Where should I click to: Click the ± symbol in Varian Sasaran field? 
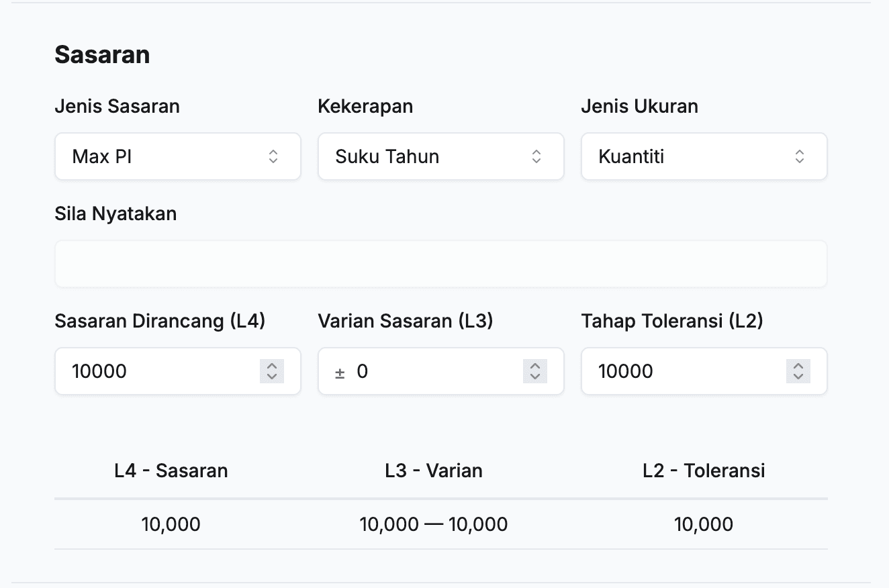pyautogui.click(x=340, y=372)
